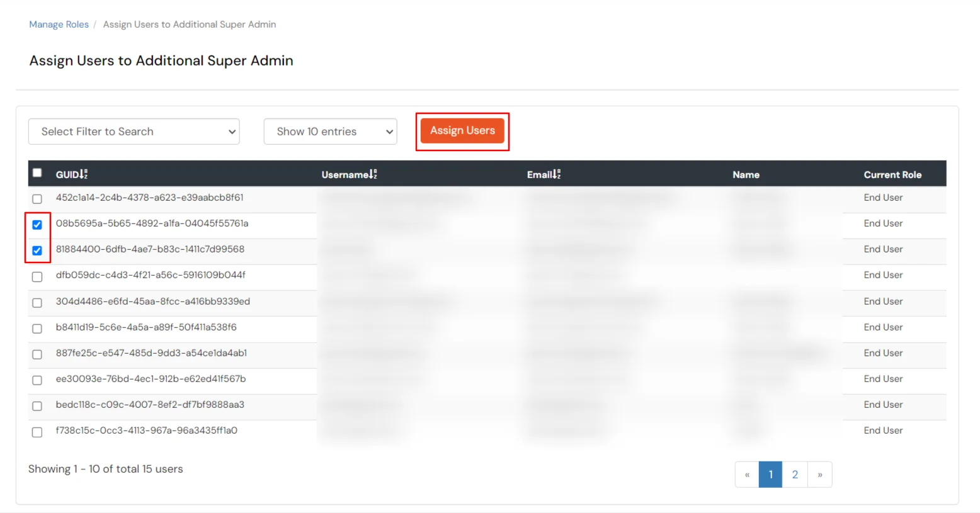The height and width of the screenshot is (513, 980).
Task: Uncheck the row starting with 81884400
Action: point(37,251)
